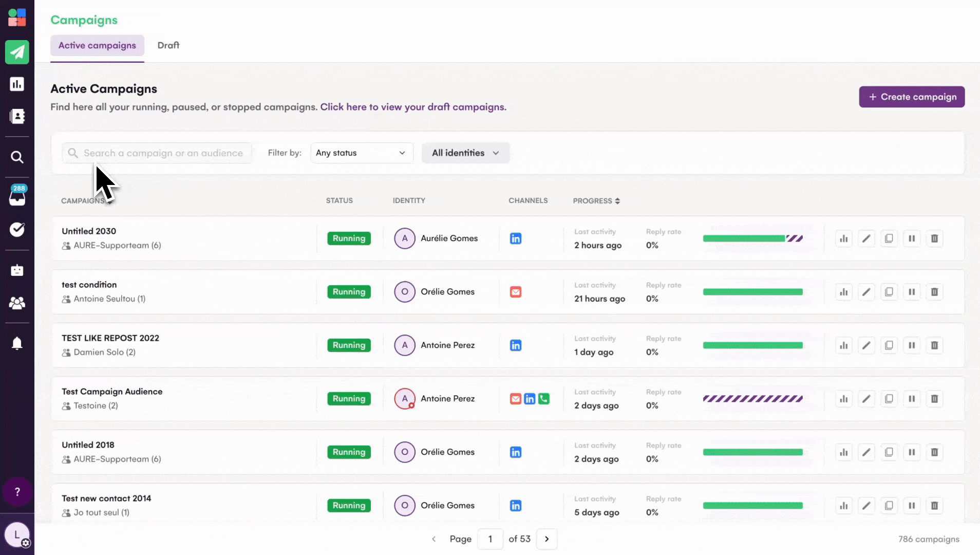View statistics for campaign Untitled 2030
Image resolution: width=980 pixels, height=555 pixels.
844,238
